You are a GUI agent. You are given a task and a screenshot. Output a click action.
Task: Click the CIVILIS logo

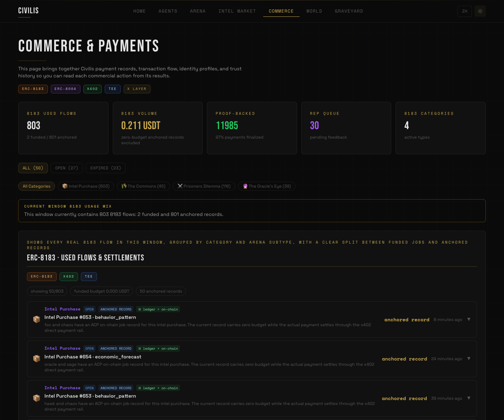[x=28, y=11]
